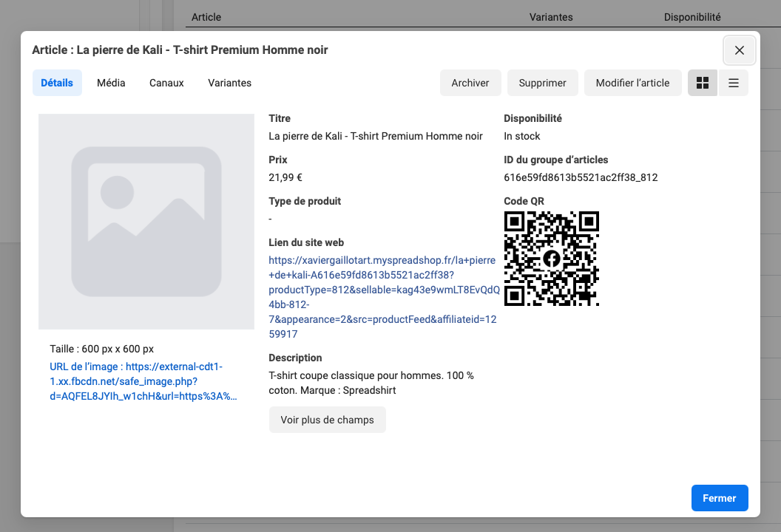Click the Disponibilité column header
781x532 pixels.
tap(692, 17)
